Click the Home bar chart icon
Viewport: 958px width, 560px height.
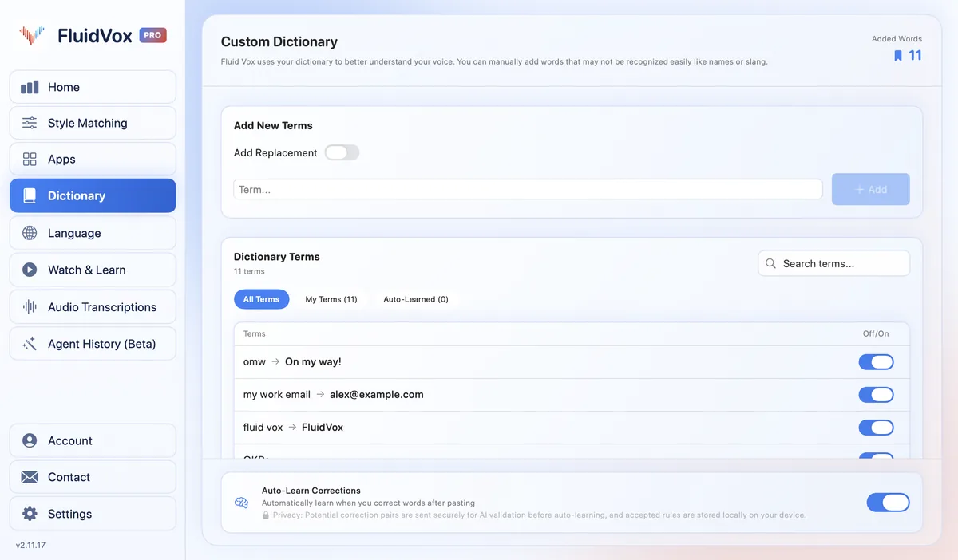(x=30, y=87)
